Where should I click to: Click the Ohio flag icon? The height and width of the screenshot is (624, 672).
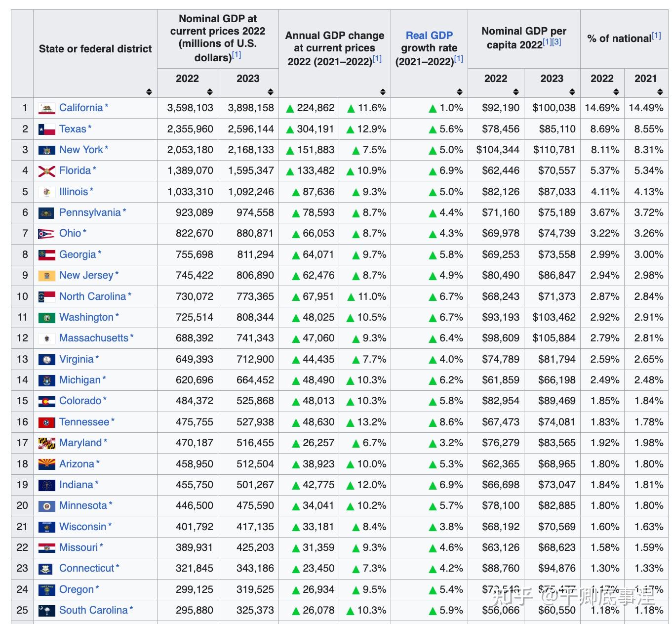tap(46, 234)
